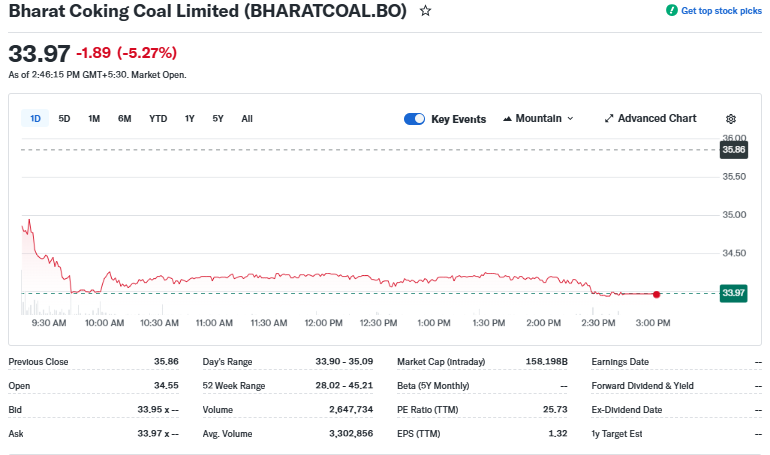This screenshot has height=455, width=770.
Task: Expand the Mountain dropdown chevron
Action: click(x=570, y=119)
